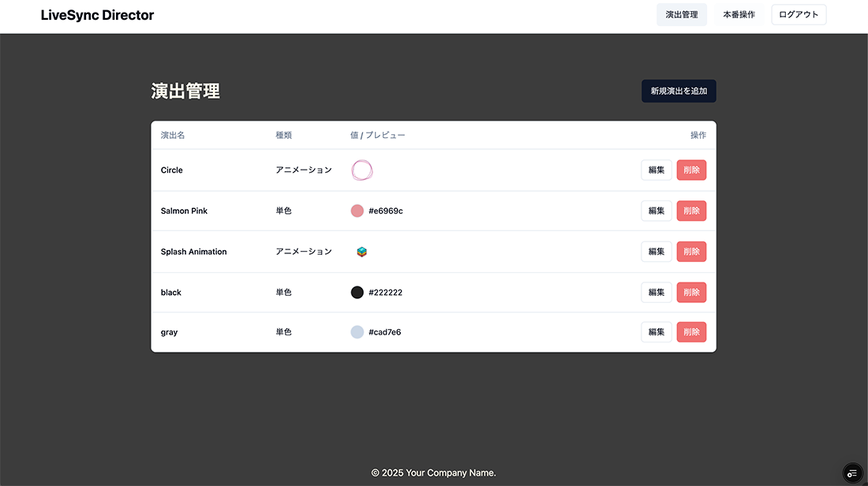The height and width of the screenshot is (486, 868).
Task: Edit the Circle row with 編集
Action: click(x=656, y=170)
